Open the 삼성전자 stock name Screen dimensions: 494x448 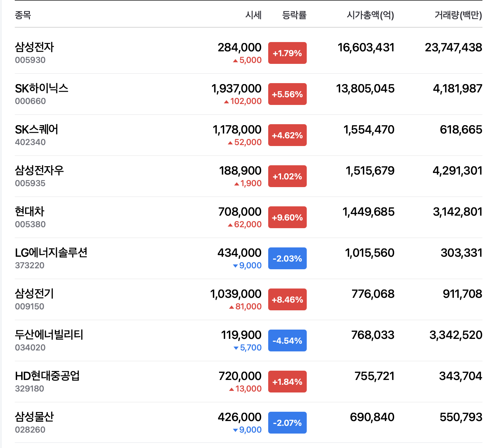pos(34,47)
